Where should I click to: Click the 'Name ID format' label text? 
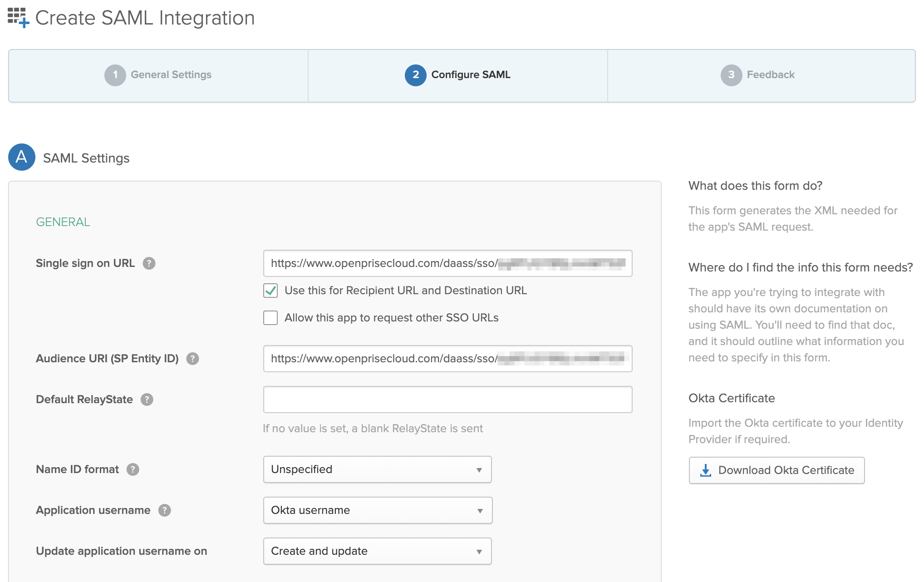click(x=77, y=469)
